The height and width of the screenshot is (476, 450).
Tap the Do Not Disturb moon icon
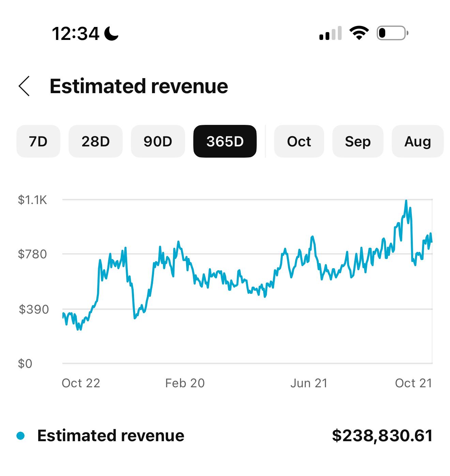111,33
